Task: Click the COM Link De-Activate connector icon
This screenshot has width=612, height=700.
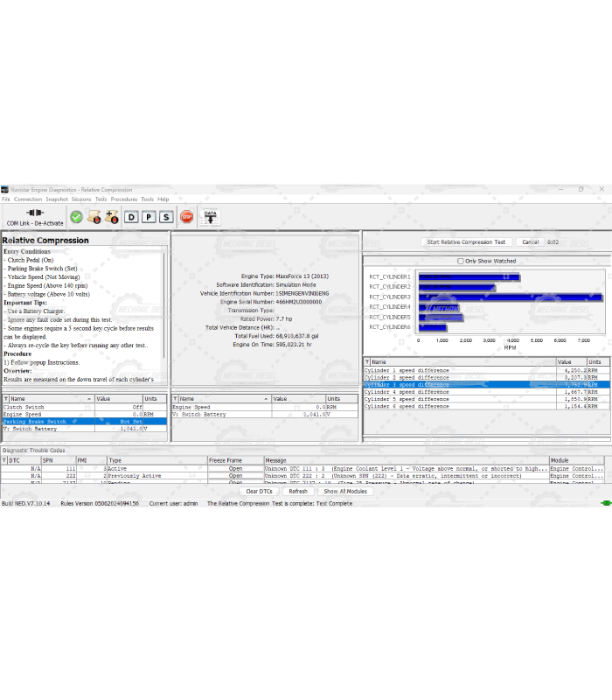Action: 35,213
